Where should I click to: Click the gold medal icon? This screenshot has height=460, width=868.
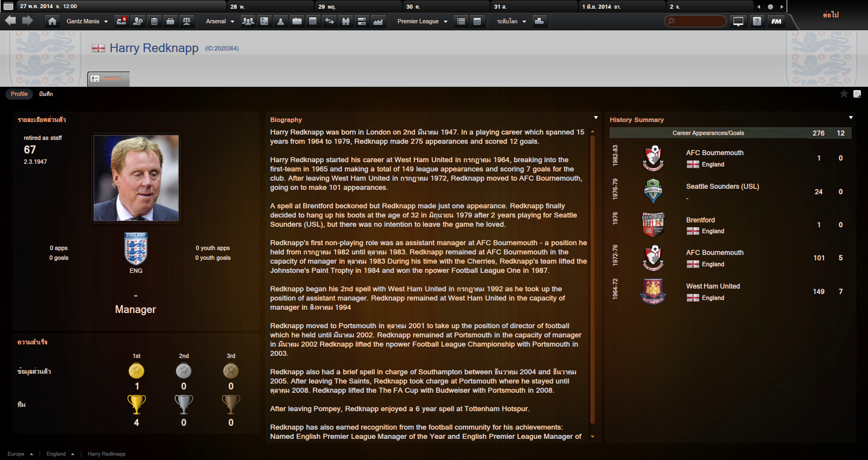137,370
